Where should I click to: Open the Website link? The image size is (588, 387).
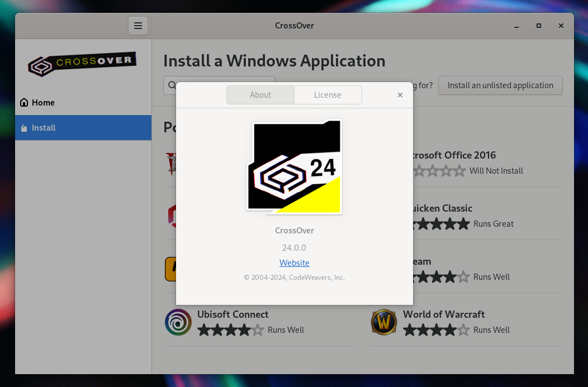[295, 263]
